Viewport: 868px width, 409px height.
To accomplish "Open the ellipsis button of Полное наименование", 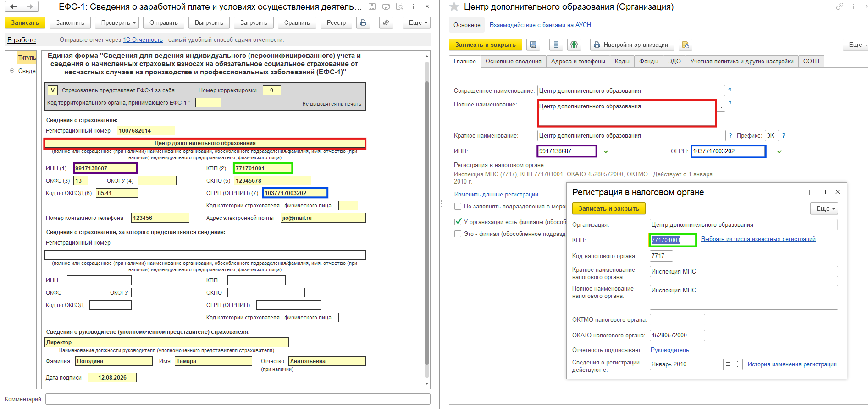I will [x=721, y=106].
